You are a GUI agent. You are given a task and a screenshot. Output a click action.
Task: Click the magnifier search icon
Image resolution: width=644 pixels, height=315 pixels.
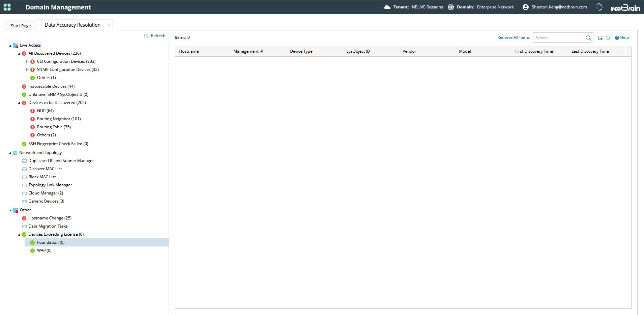pos(588,38)
